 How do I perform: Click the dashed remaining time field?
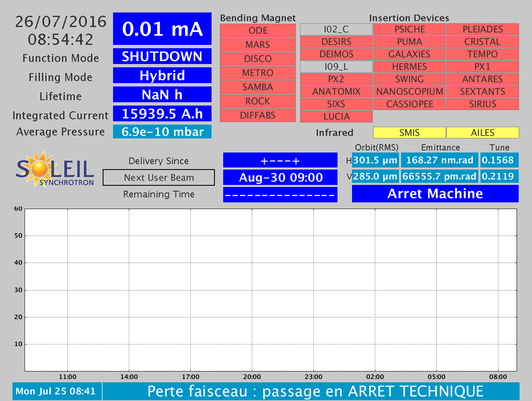(x=280, y=194)
